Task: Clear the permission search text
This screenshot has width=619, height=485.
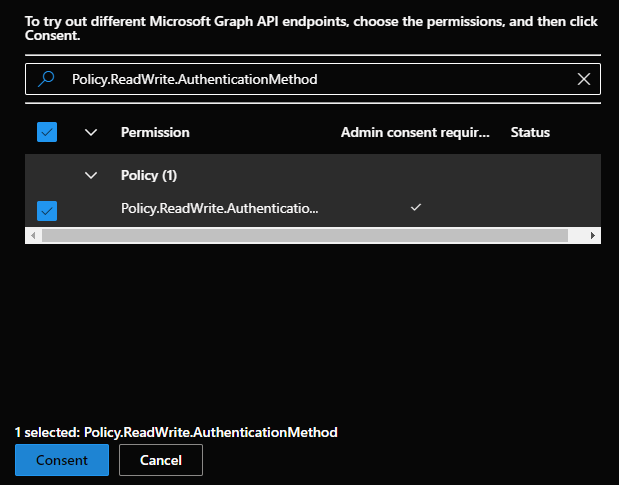Action: [584, 79]
